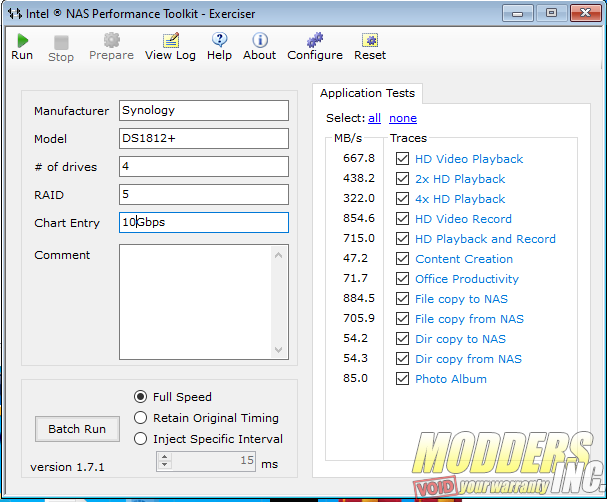Click the version 1.7.1 label
The height and width of the screenshot is (502, 607).
click(x=67, y=467)
